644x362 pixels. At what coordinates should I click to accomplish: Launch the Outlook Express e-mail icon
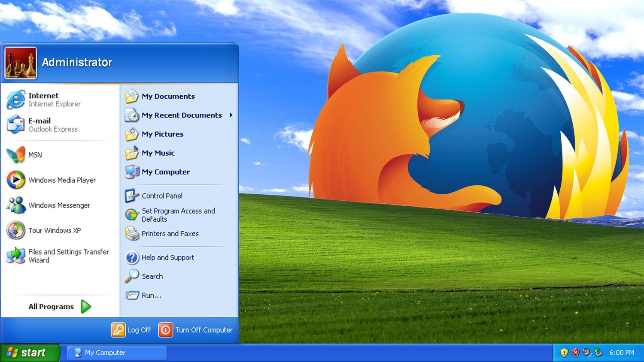pyautogui.click(x=16, y=125)
